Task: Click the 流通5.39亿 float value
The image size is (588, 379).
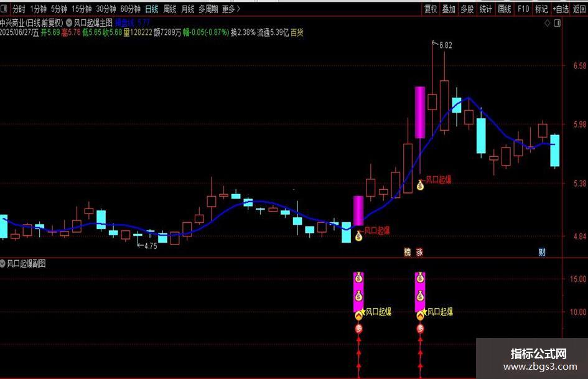Action: coord(273,32)
